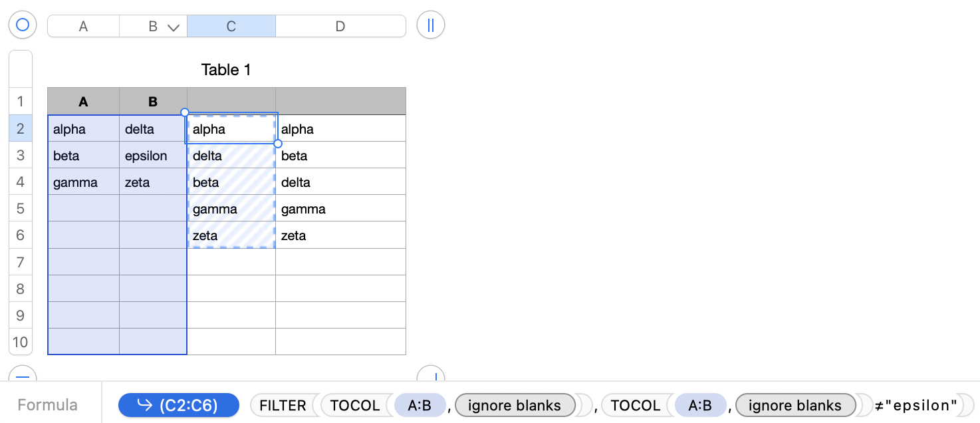
Task: Click the bottom-right selection handle of cell C2
Action: point(278,144)
